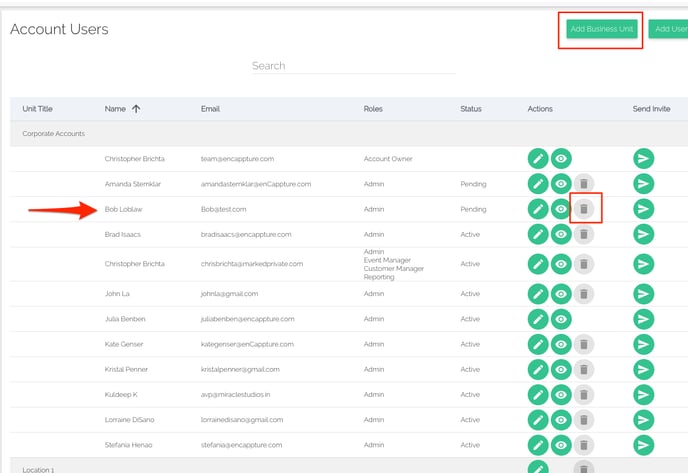Screen dimensions: 688x473
Task: Click the Status column header
Action: (x=471, y=109)
